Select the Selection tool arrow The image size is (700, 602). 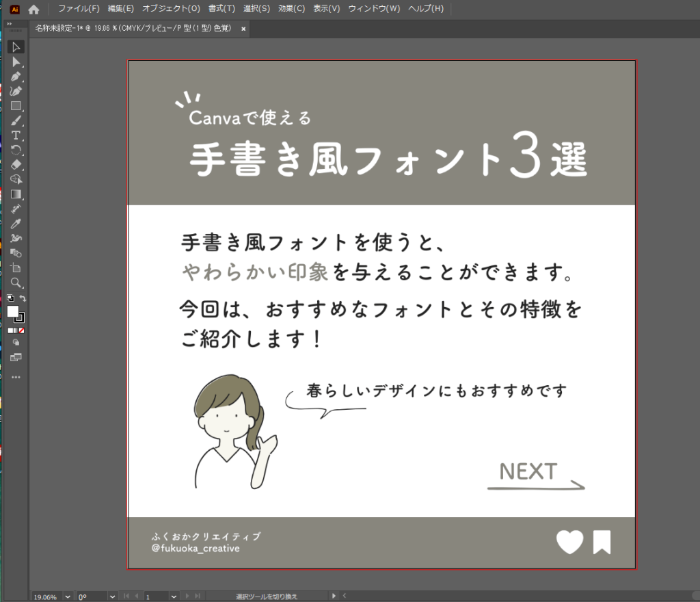click(16, 47)
